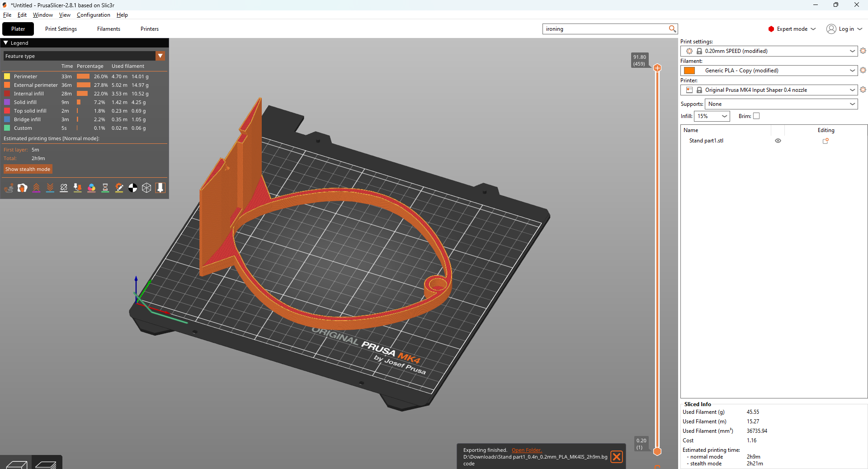Click the bottom layer slider handle
Image resolution: width=868 pixels, height=469 pixels.
[x=657, y=451]
